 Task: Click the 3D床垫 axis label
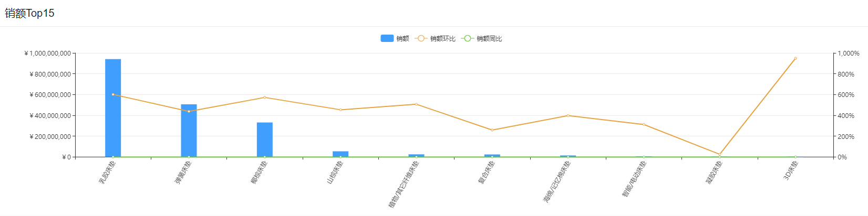tap(791, 171)
